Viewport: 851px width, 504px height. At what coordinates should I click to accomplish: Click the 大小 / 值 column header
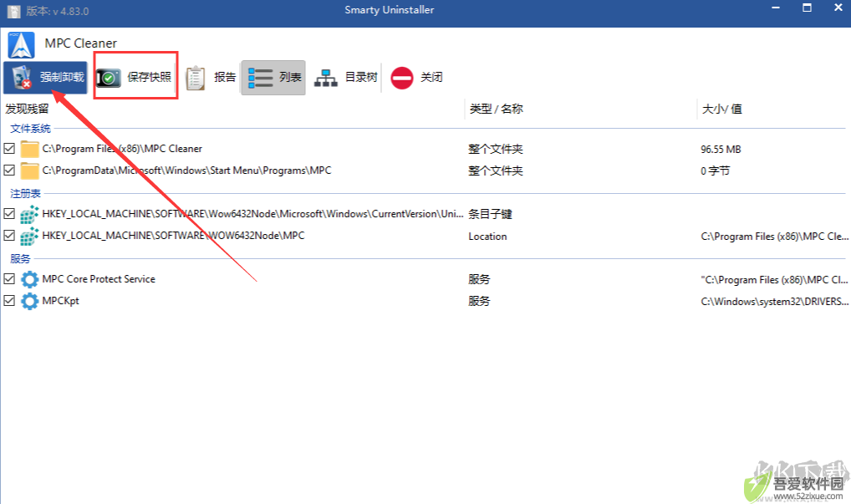point(721,109)
